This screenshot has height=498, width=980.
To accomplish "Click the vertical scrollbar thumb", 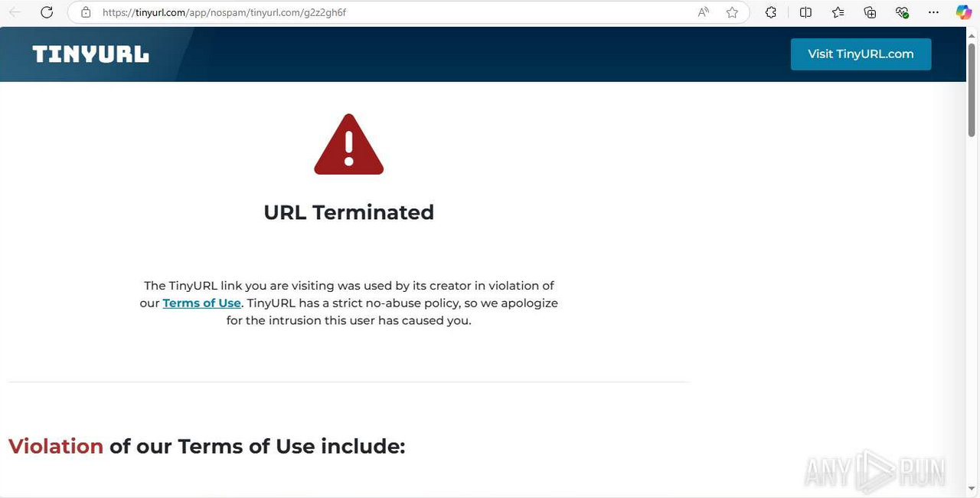I will pyautogui.click(x=972, y=92).
